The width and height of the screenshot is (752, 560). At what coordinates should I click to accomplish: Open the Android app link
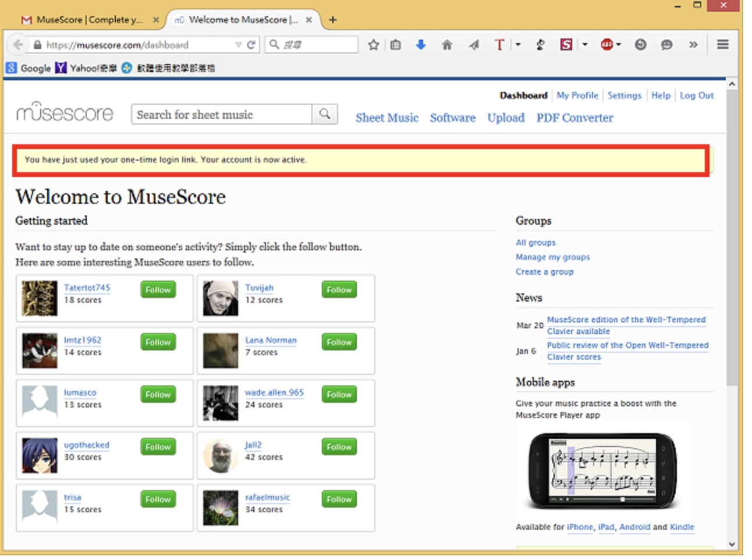634,527
